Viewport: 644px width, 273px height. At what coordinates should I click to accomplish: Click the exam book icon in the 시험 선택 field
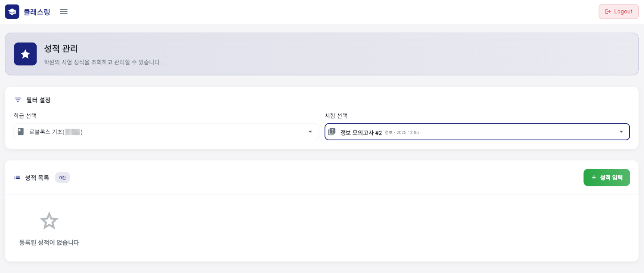click(332, 131)
